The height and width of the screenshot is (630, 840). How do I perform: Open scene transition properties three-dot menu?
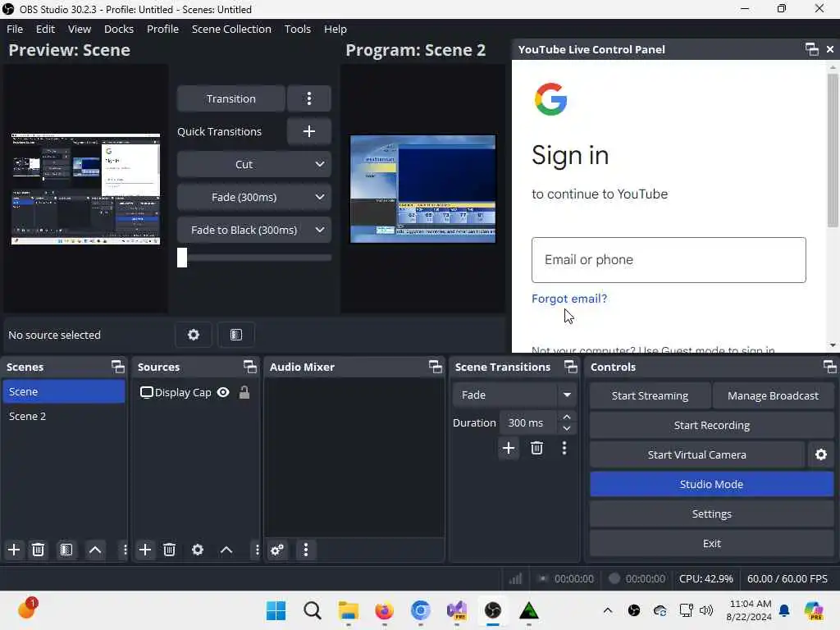click(564, 448)
